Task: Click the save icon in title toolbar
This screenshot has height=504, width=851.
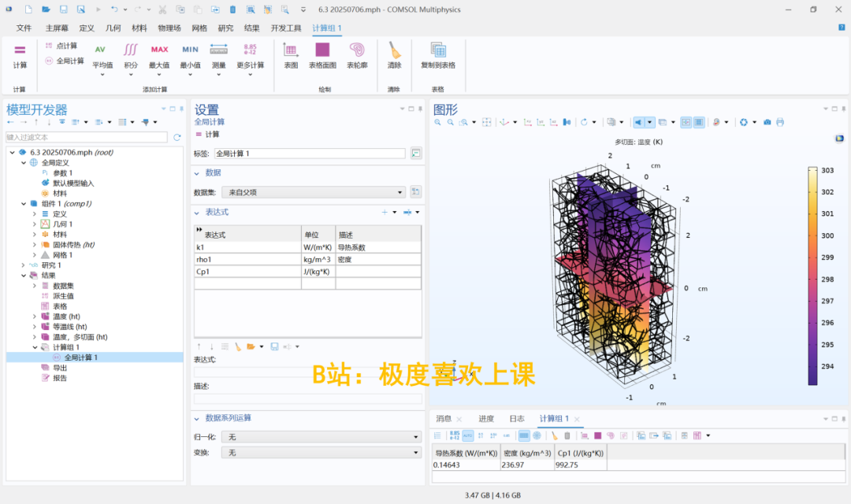Action: click(64, 9)
